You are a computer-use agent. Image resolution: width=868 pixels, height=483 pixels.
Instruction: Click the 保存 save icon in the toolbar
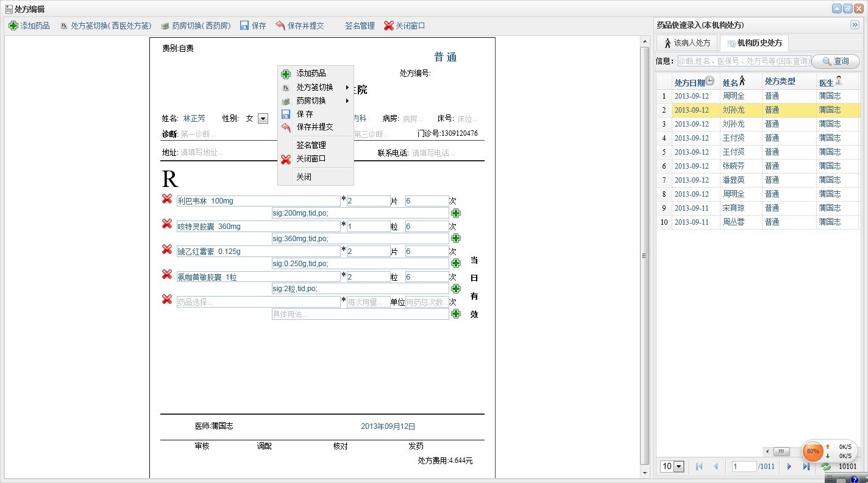tap(244, 25)
